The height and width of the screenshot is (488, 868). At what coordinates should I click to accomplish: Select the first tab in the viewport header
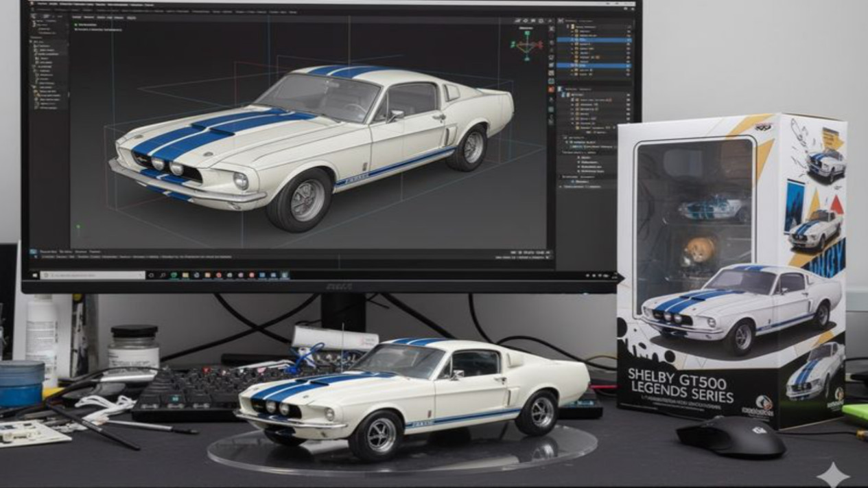76,17
